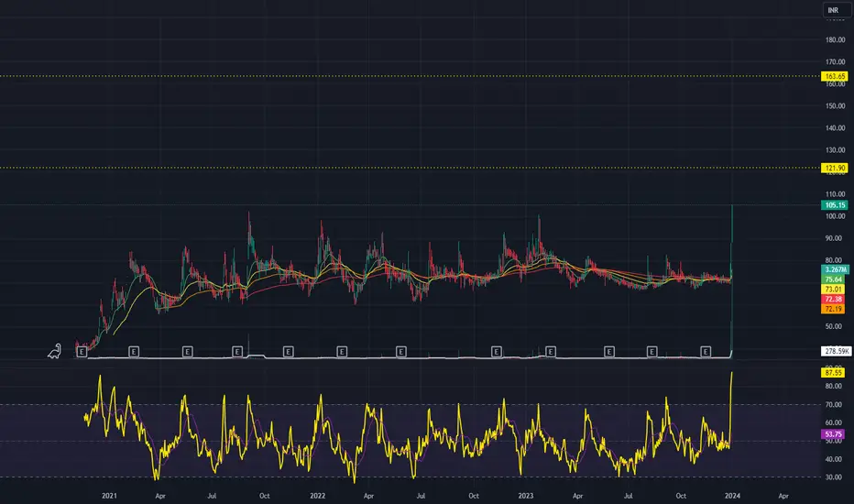Image resolution: width=854 pixels, height=504 pixels.
Task: Click the dinosaur icon beside the first earnings marker
Action: point(54,352)
